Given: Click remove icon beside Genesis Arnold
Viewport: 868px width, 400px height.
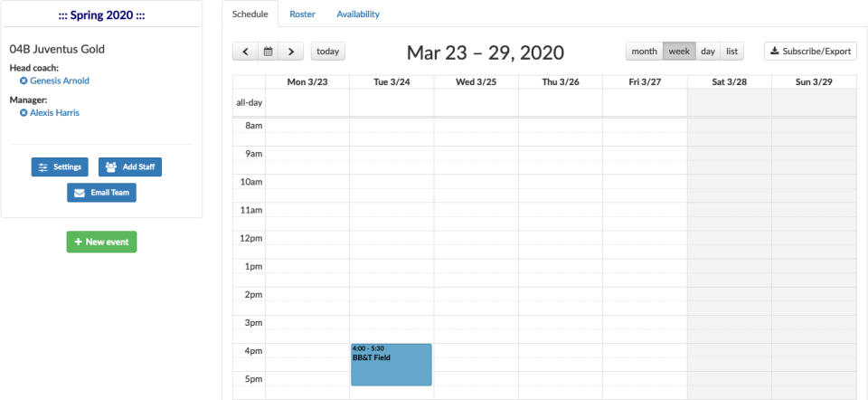Looking at the screenshot, I should [24, 81].
